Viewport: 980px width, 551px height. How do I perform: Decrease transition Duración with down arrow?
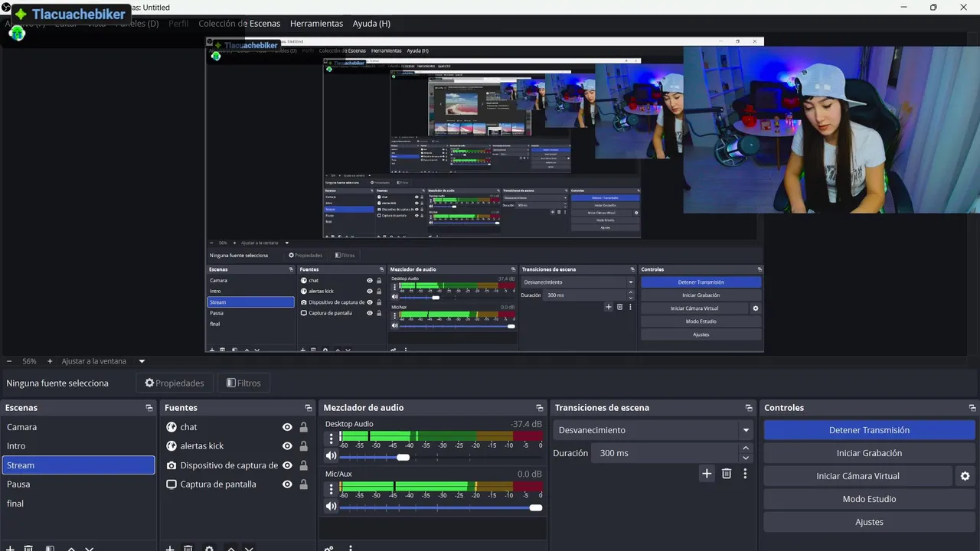pyautogui.click(x=746, y=458)
